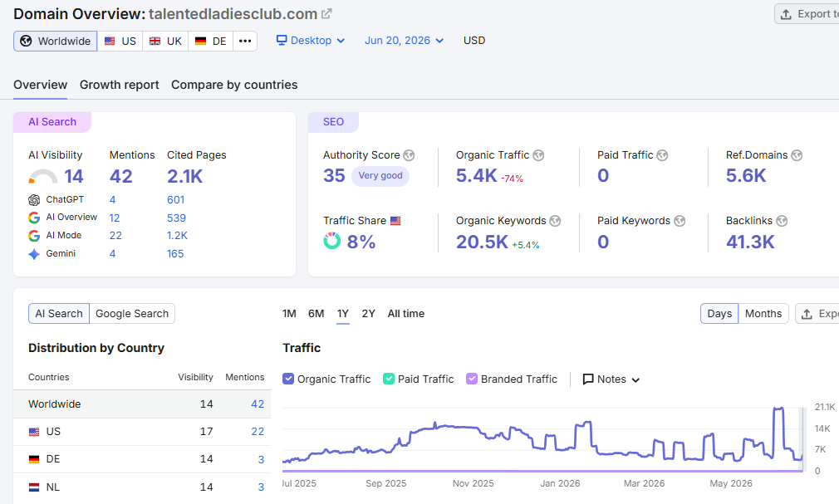Open the Jun 20, 2026 date dropdown
This screenshot has width=839, height=504.
(x=404, y=41)
